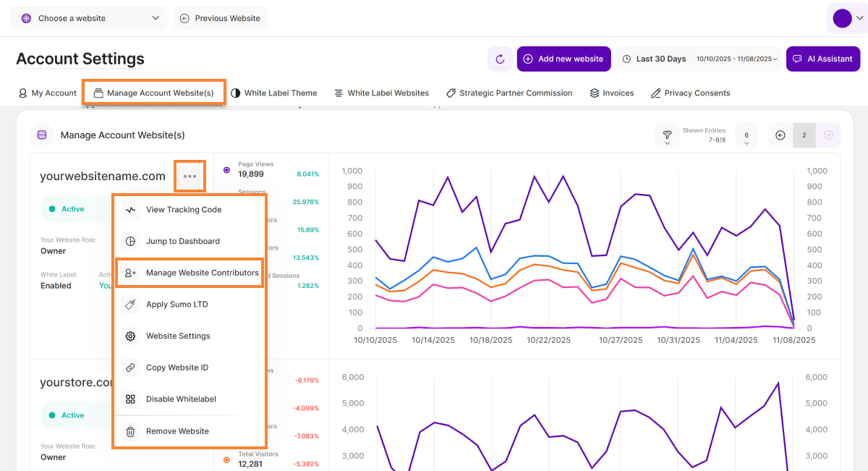
Task: Click the Website Settings gear icon
Action: click(130, 336)
